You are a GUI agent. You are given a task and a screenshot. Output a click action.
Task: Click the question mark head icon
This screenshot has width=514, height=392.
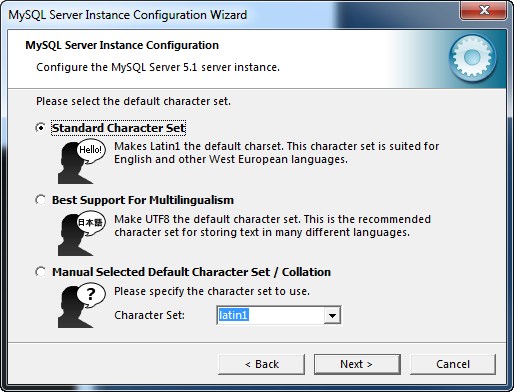point(81,306)
